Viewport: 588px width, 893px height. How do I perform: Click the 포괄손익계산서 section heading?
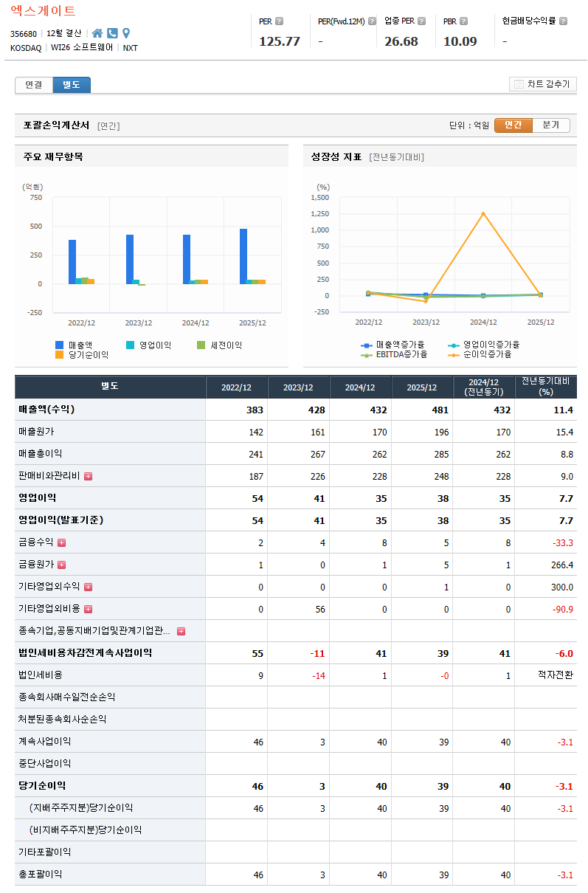click(56, 125)
